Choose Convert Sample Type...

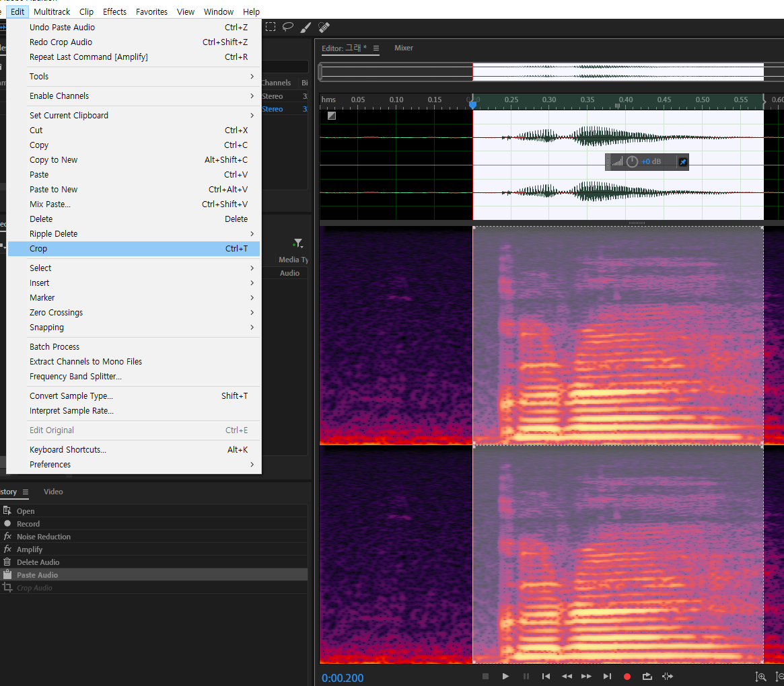pos(134,396)
